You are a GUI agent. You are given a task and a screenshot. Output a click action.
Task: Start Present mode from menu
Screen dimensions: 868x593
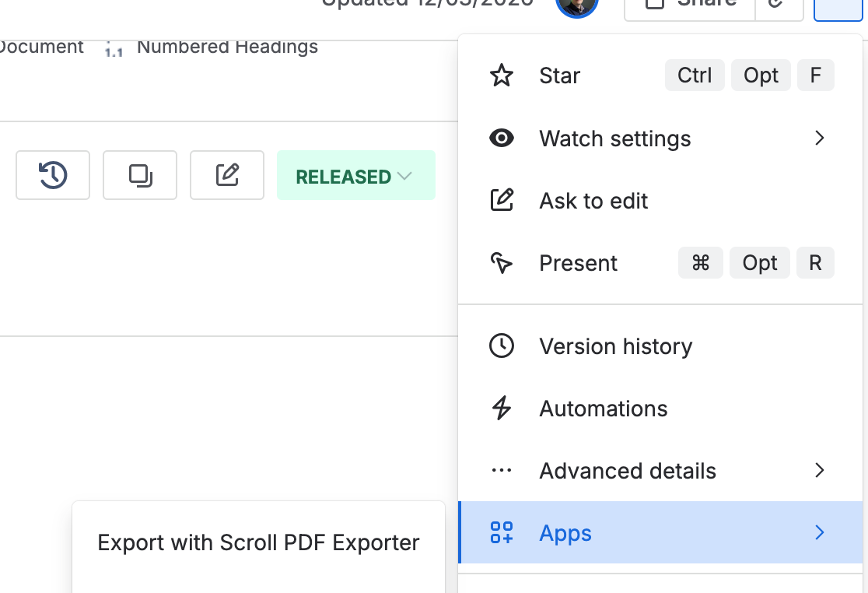click(x=660, y=263)
